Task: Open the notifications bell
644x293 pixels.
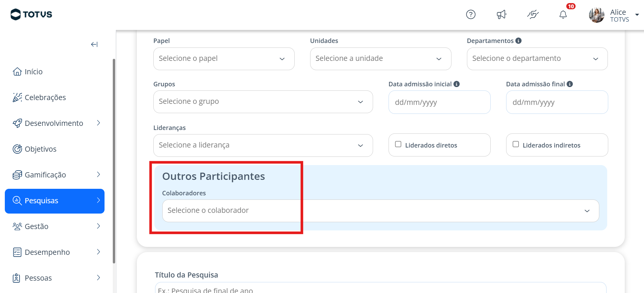Action: pos(563,14)
